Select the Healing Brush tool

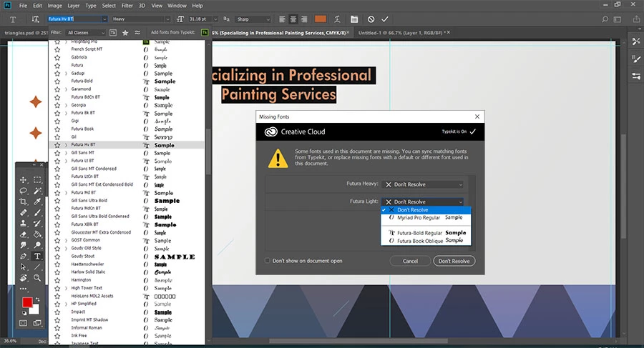(x=24, y=212)
